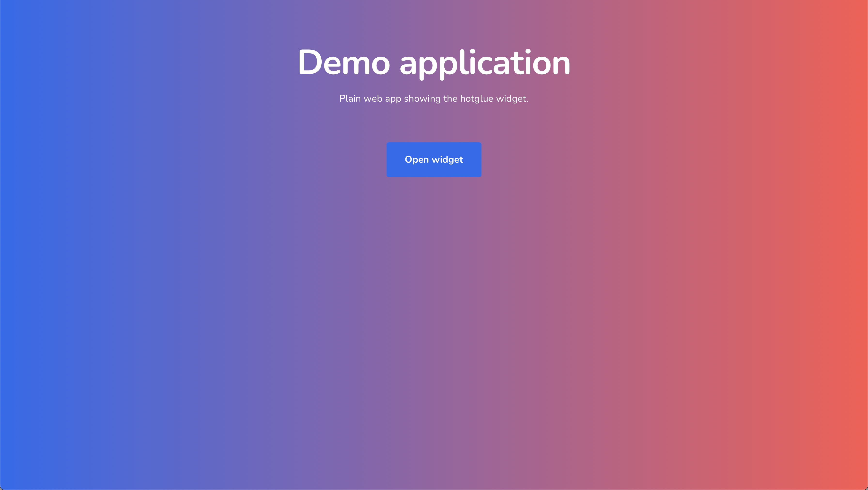The image size is (868, 490).
Task: Click the text "Plain web app showing the hotglue widget."
Action: tap(434, 99)
